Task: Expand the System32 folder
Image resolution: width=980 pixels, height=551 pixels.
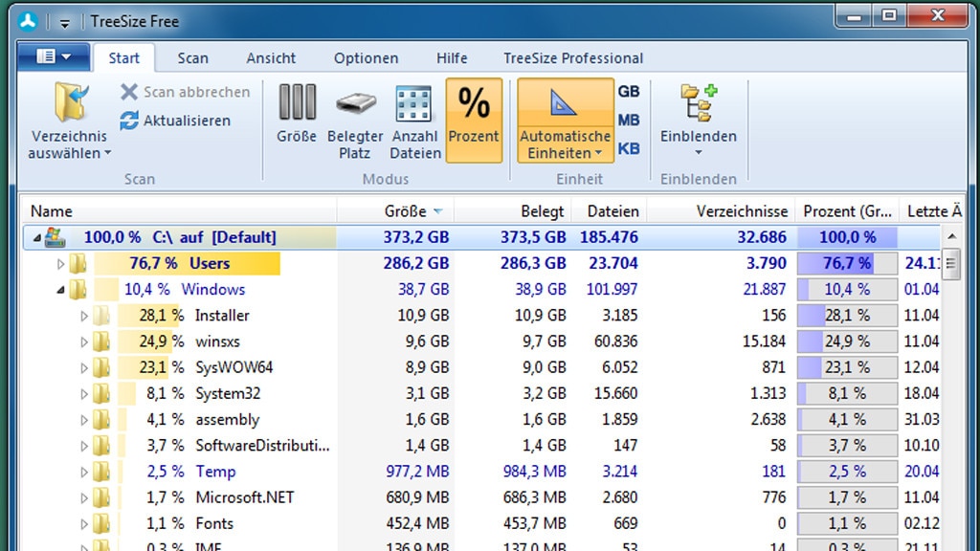Action: point(84,394)
